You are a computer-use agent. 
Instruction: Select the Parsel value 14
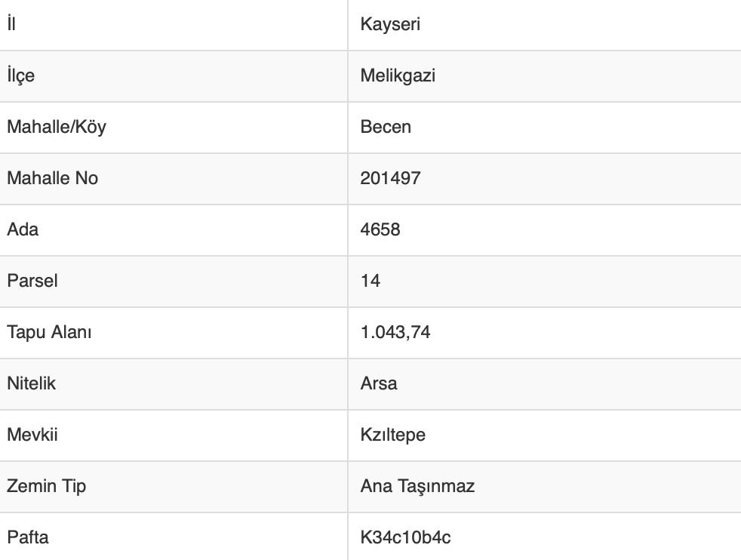370,281
